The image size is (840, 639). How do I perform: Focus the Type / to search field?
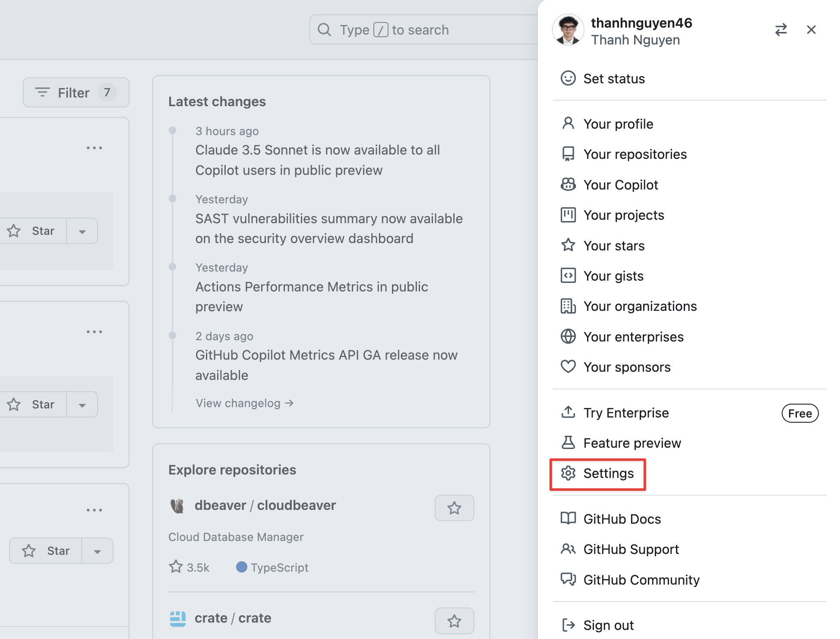point(423,30)
